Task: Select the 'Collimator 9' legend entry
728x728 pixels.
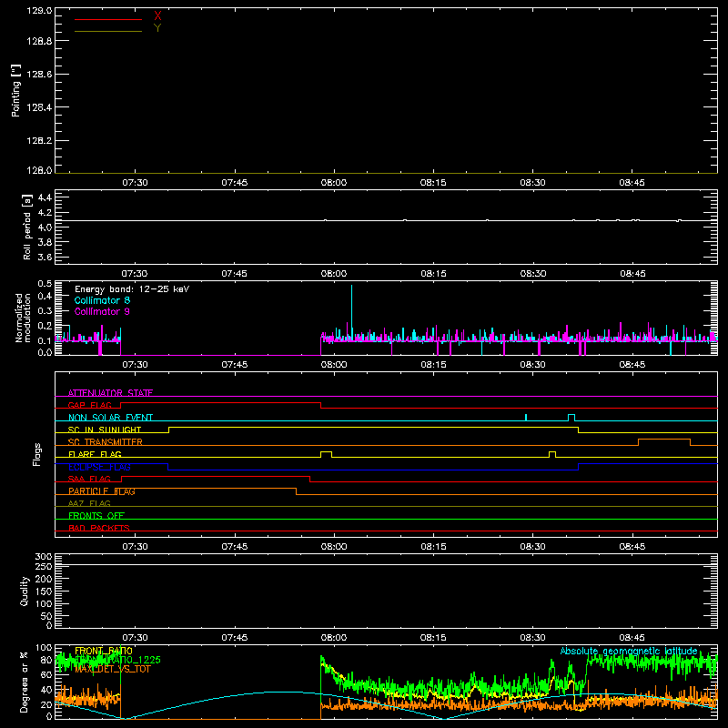Action: [x=102, y=311]
